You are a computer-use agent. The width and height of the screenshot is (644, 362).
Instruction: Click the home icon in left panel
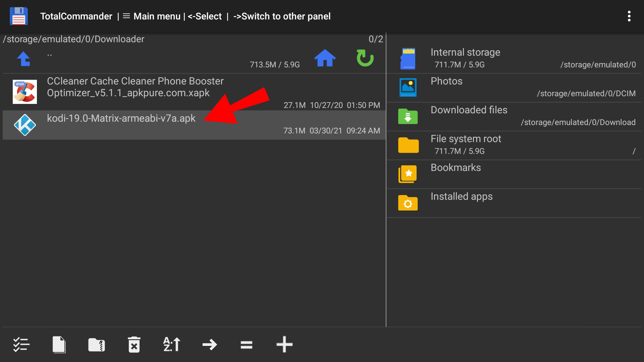click(325, 58)
